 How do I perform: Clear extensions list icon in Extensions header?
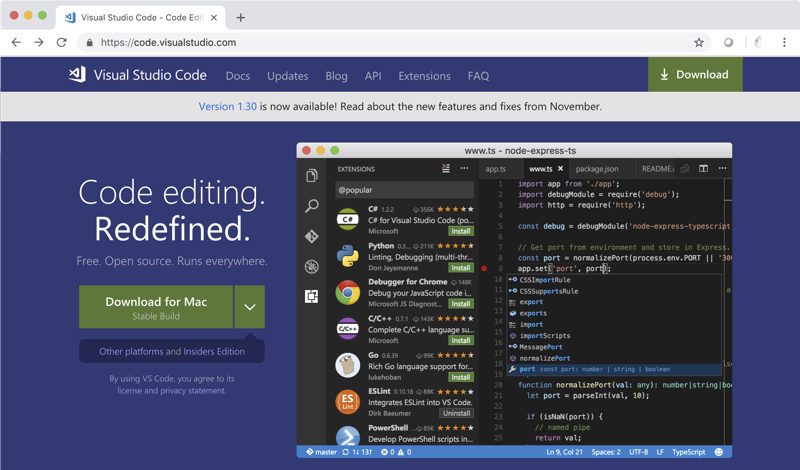click(x=446, y=168)
